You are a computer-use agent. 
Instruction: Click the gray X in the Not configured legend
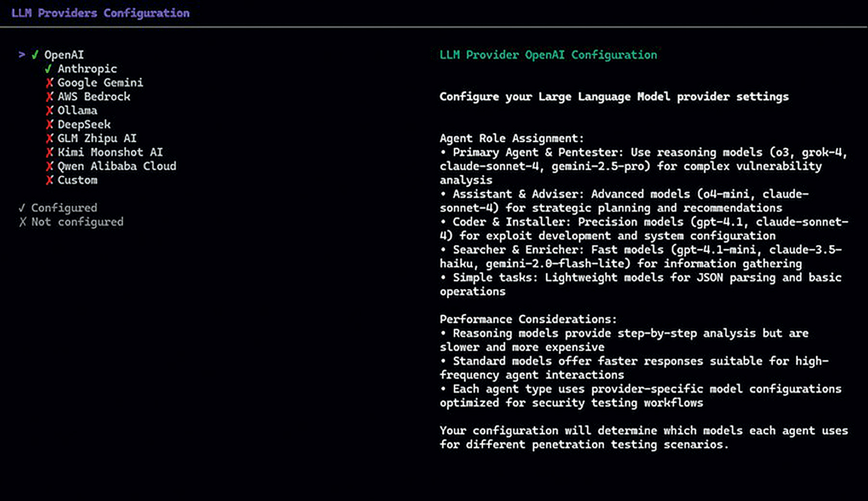point(23,222)
